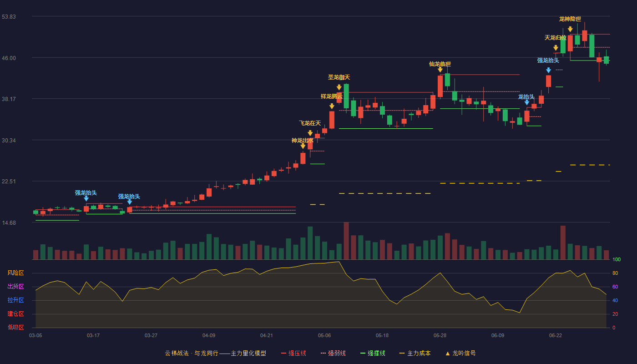Click the orange arrow under 圣龙御天
This screenshot has height=364, width=637.
339,87
